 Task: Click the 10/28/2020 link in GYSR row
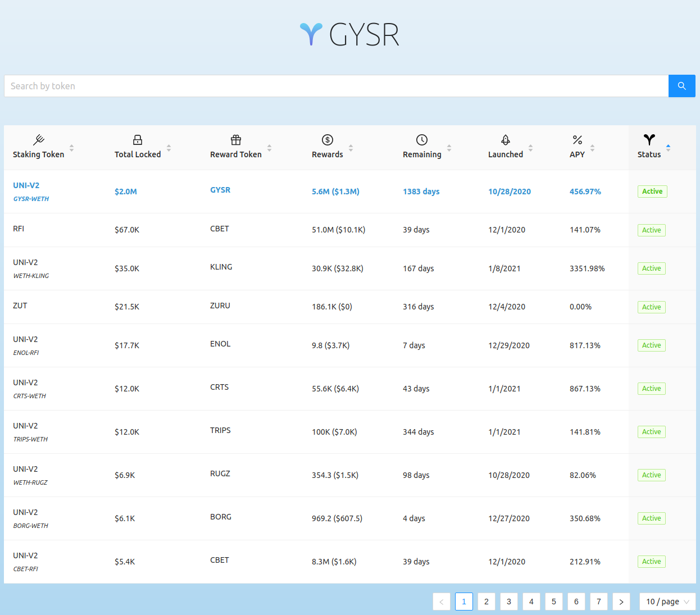coord(510,192)
